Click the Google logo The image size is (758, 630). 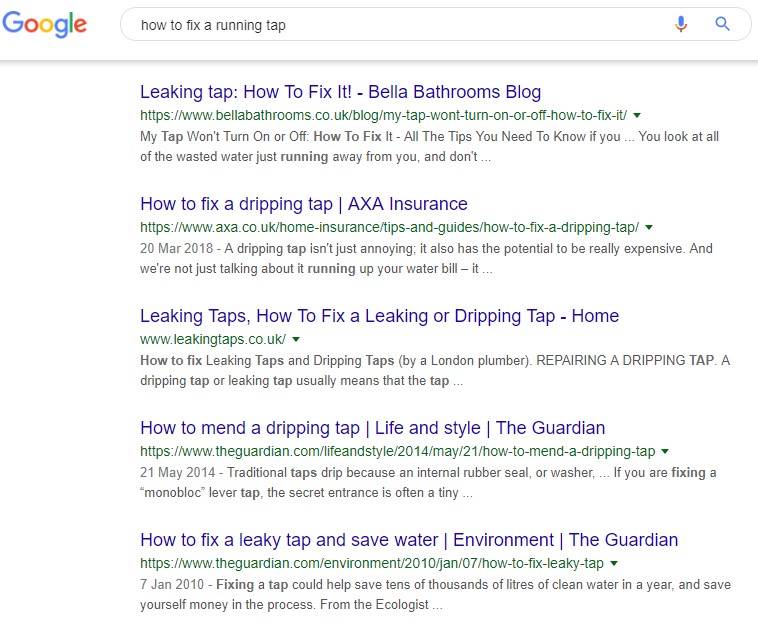pyautogui.click(x=44, y=24)
